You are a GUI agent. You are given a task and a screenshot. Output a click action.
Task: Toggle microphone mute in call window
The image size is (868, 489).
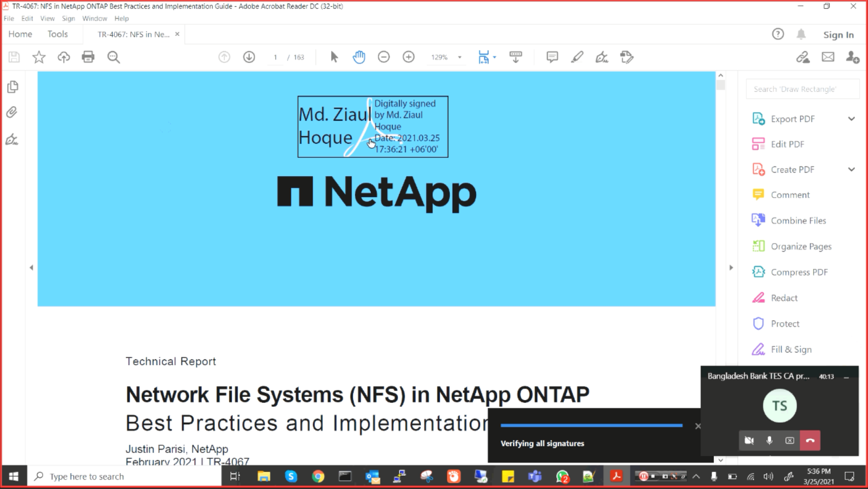pyautogui.click(x=770, y=441)
